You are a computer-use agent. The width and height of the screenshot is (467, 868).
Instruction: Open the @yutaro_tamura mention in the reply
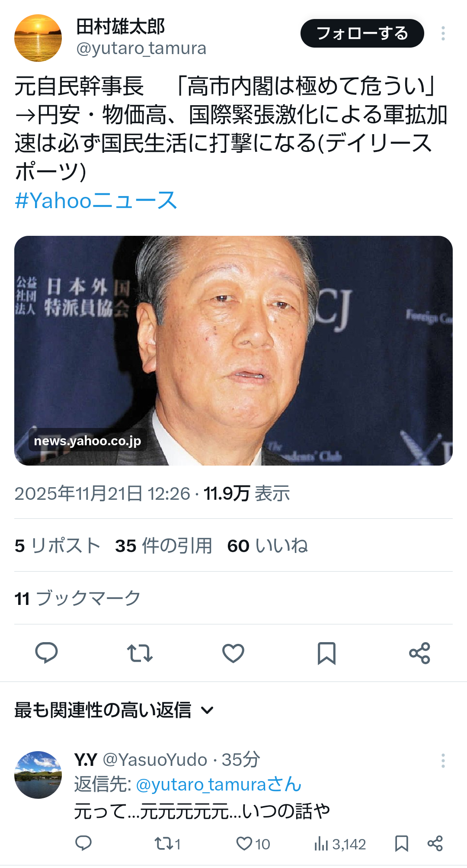pos(219,784)
